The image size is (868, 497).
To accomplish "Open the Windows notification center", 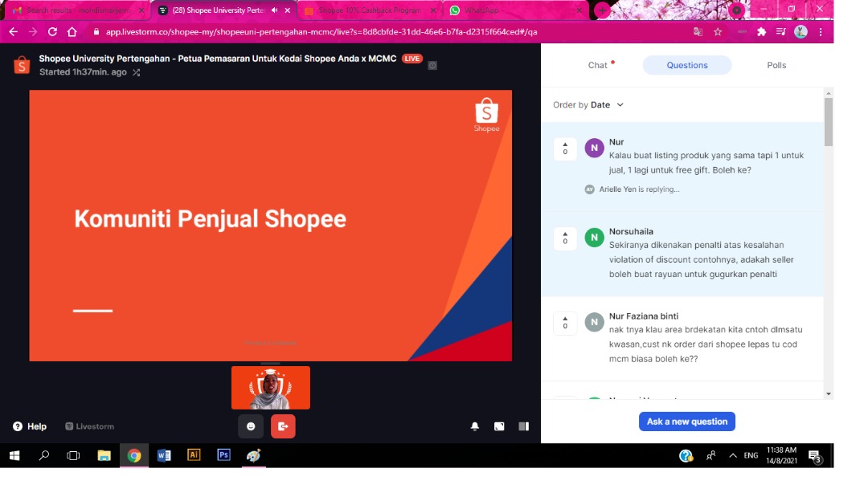I will tap(815, 456).
